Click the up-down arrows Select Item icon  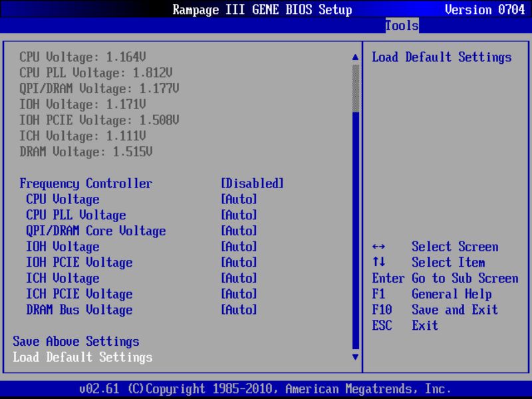click(x=378, y=262)
